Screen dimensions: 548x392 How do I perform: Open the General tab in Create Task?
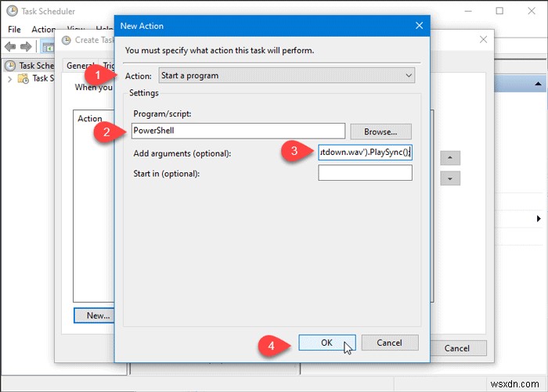[x=81, y=66]
